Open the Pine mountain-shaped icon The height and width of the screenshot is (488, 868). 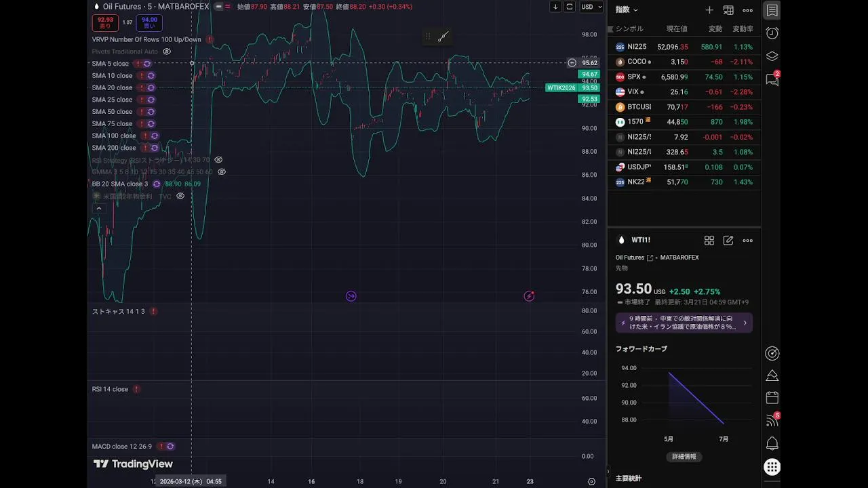coord(772,375)
